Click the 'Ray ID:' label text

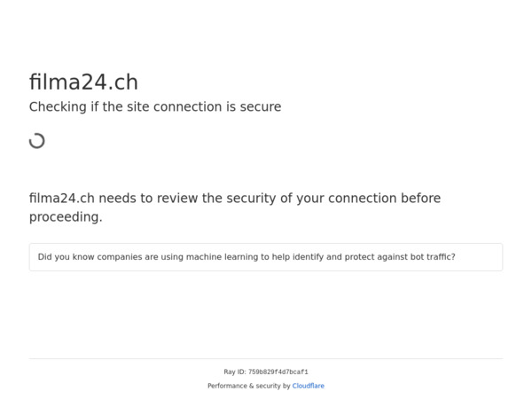(235, 372)
